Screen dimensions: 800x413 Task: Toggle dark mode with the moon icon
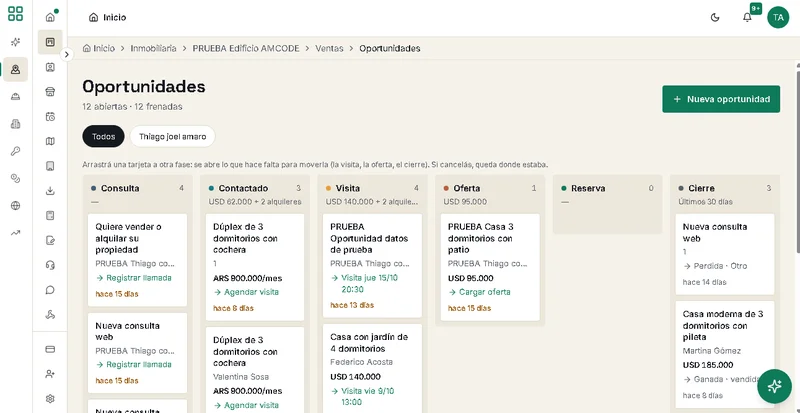pos(715,17)
